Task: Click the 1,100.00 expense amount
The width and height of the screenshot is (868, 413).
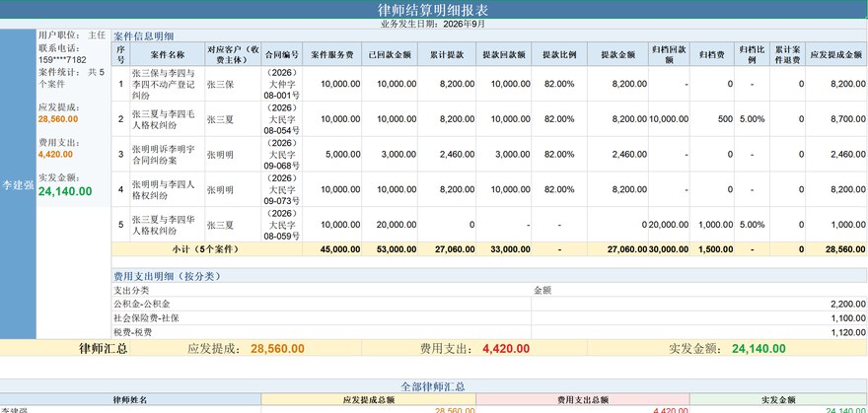Action: (848, 318)
